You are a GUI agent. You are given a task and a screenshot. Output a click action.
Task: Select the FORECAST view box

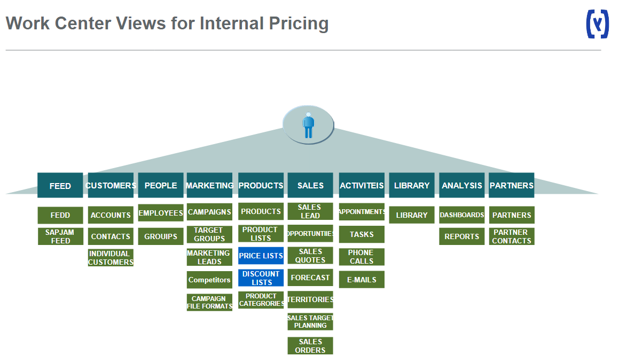pos(310,278)
